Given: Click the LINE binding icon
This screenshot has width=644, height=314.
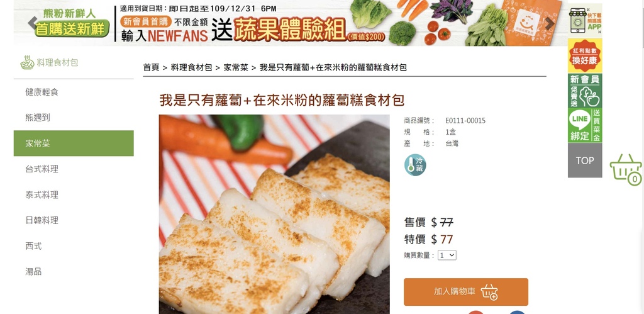Looking at the screenshot, I should click(x=585, y=125).
